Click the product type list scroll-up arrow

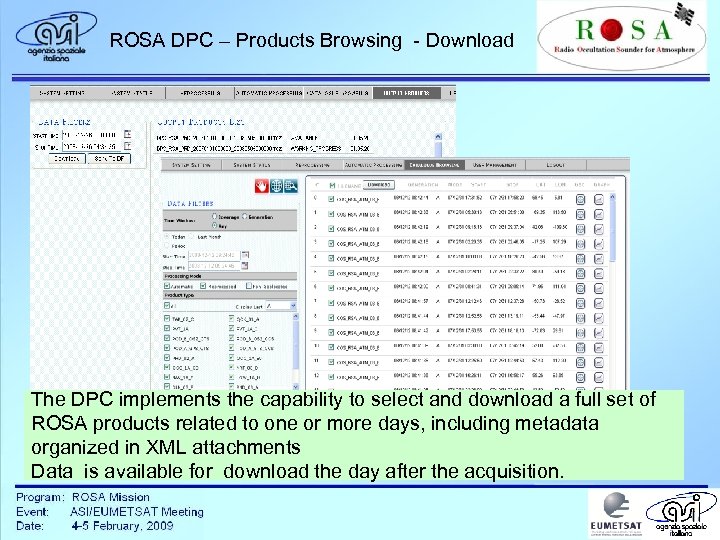[x=295, y=317]
